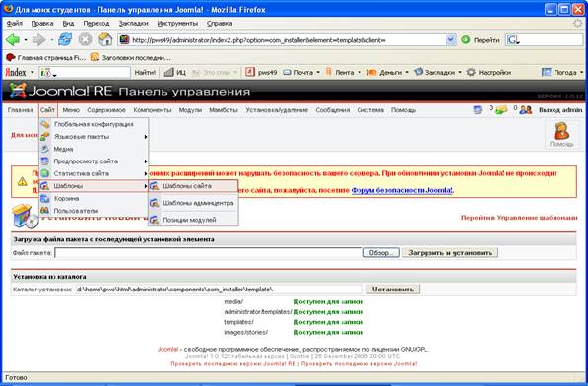Open Форум безопасности Joomla! link
This screenshot has width=588, height=386.
pos(402,190)
